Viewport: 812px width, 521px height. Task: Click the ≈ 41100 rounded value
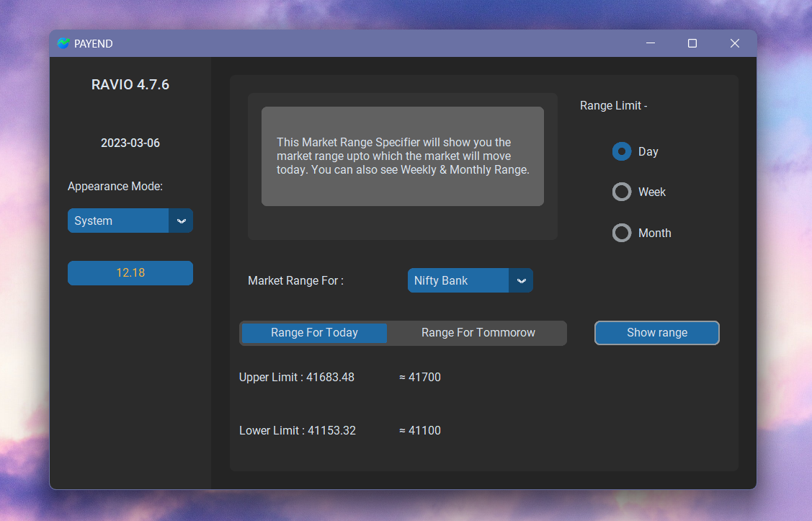pos(420,430)
